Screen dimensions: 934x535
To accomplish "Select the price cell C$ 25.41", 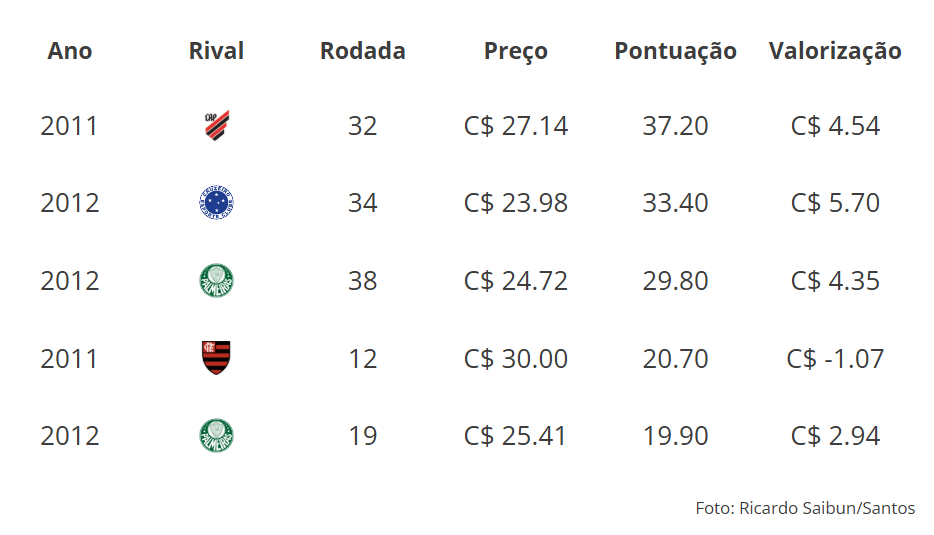I will pyautogui.click(x=515, y=436).
